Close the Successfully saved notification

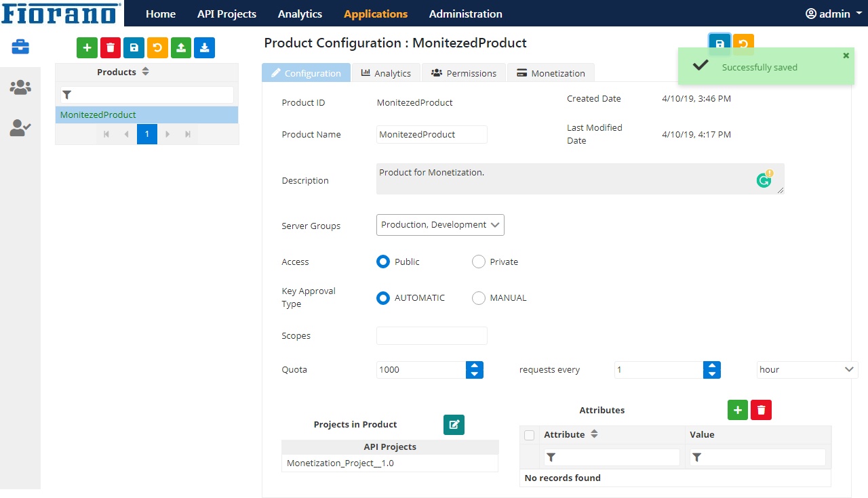846,56
